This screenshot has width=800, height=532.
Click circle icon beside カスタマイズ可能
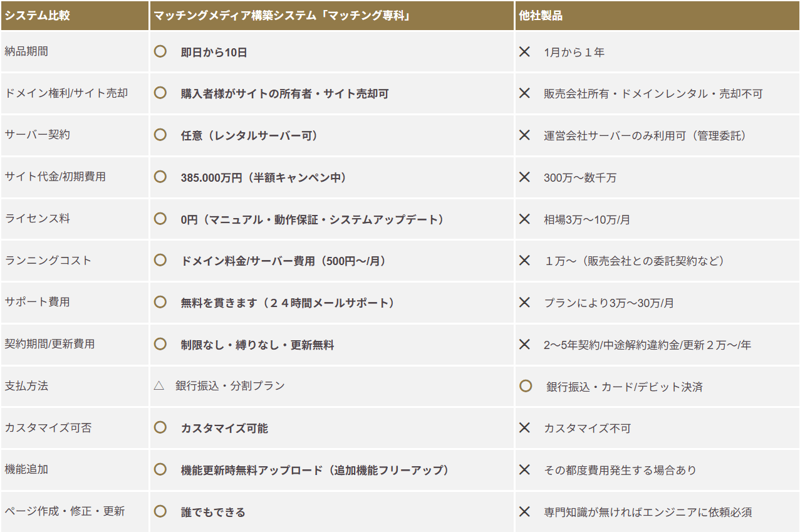(x=160, y=427)
